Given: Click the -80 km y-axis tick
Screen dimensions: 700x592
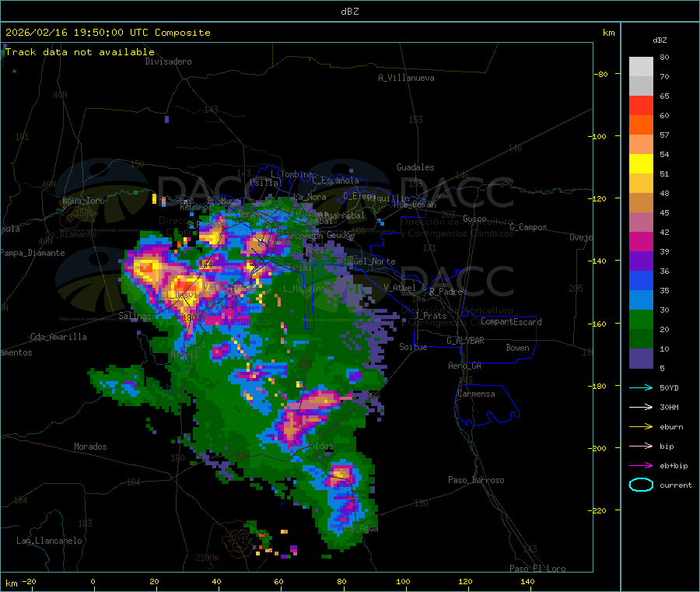Looking at the screenshot, I should pyautogui.click(x=600, y=74).
